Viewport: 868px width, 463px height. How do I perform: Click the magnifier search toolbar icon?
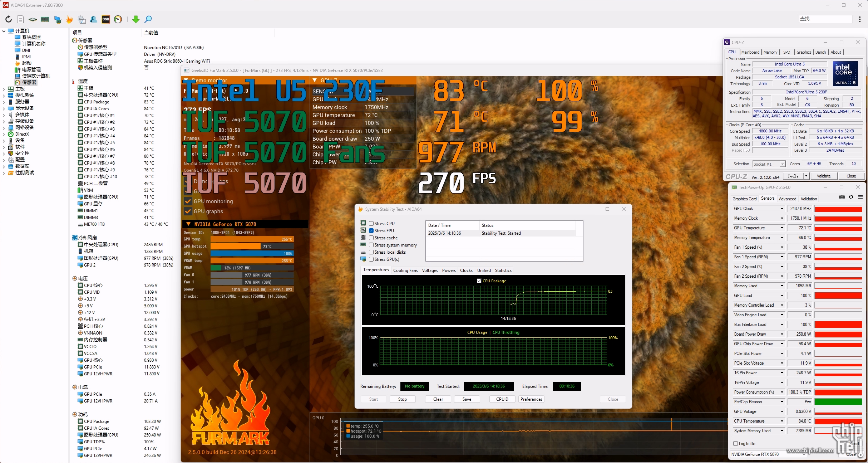coord(148,19)
